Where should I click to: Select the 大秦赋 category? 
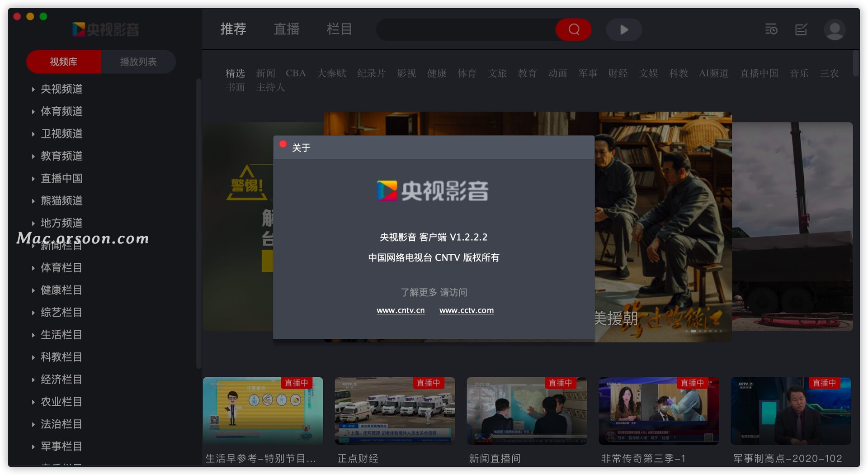331,73
